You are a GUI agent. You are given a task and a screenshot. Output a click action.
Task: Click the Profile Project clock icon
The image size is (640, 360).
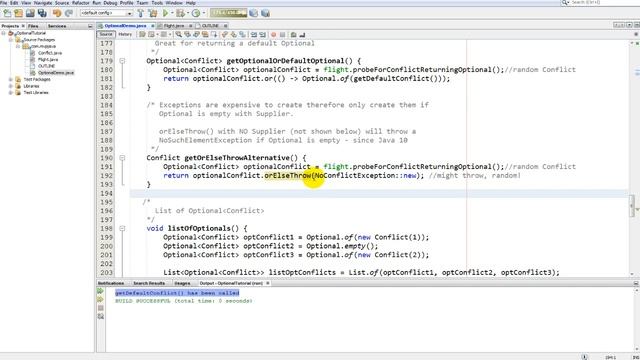coord(196,13)
